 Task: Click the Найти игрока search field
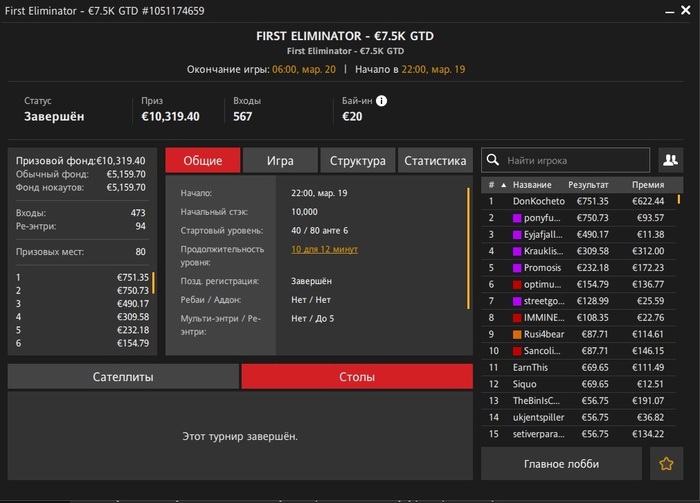click(566, 160)
